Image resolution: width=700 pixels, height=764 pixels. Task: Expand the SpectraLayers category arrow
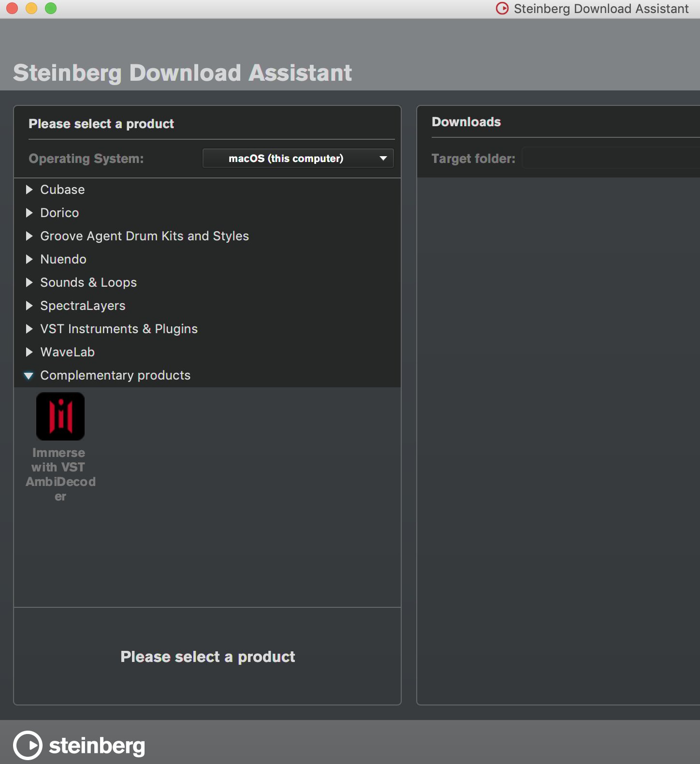click(29, 306)
